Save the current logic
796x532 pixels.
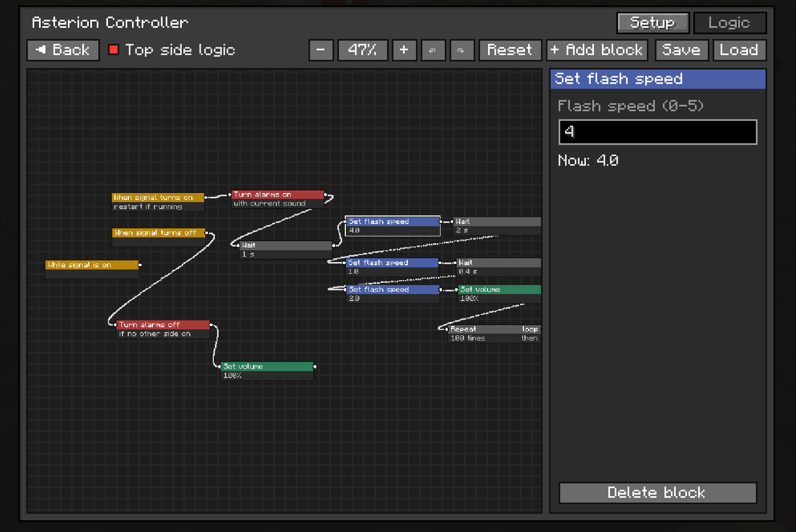[x=682, y=50]
